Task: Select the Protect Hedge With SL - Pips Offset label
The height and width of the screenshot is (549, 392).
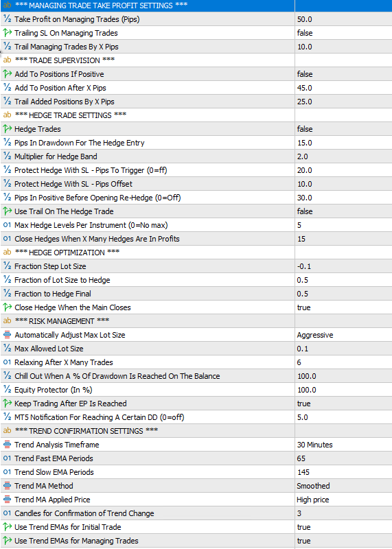Action: click(73, 184)
